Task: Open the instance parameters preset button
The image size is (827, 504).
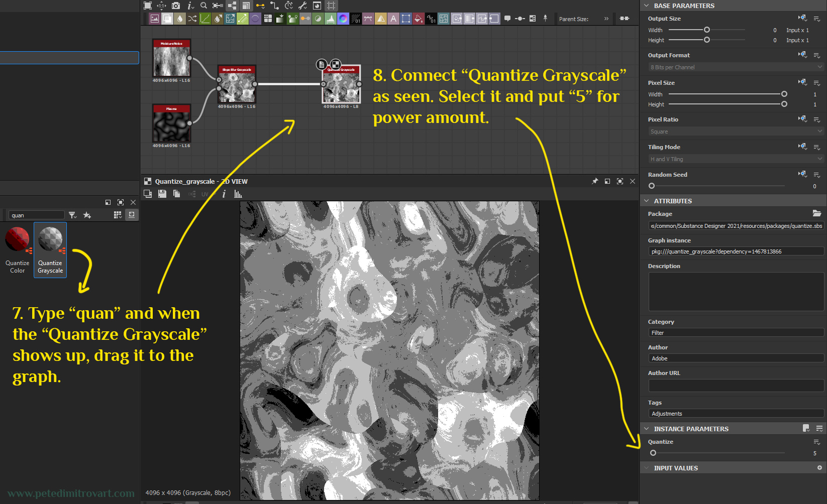Action: pos(806,428)
